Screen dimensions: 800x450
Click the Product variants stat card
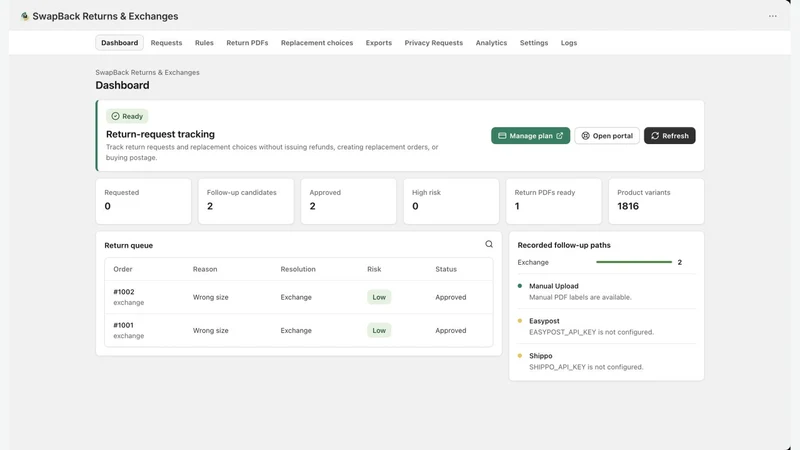coord(656,201)
